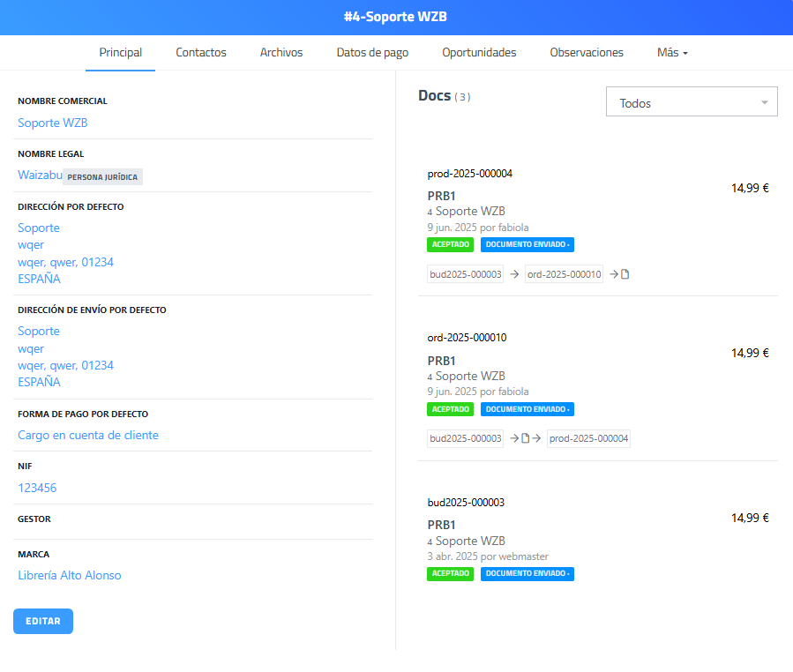793x672 pixels.
Task: Open the Todos filter dropdown
Action: click(x=692, y=102)
